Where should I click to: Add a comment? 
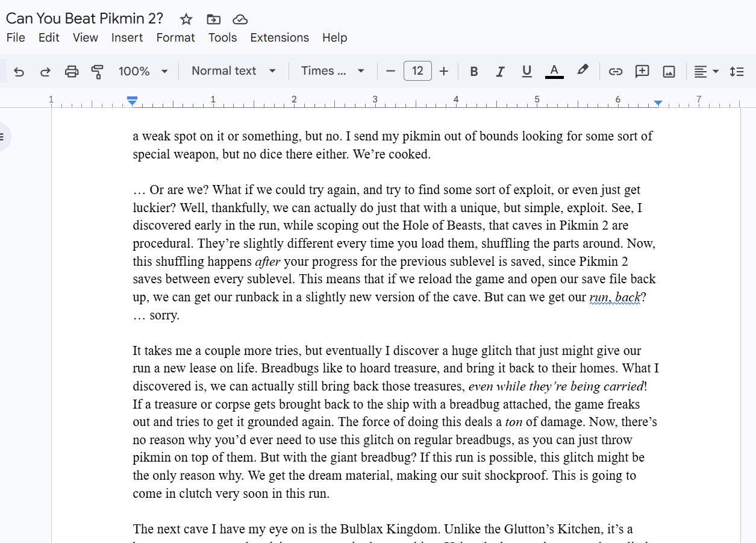(642, 71)
